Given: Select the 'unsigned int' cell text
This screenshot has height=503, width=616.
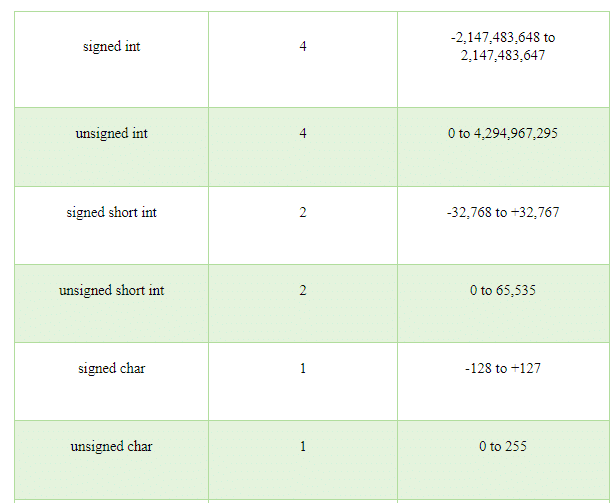Looking at the screenshot, I should (112, 134).
